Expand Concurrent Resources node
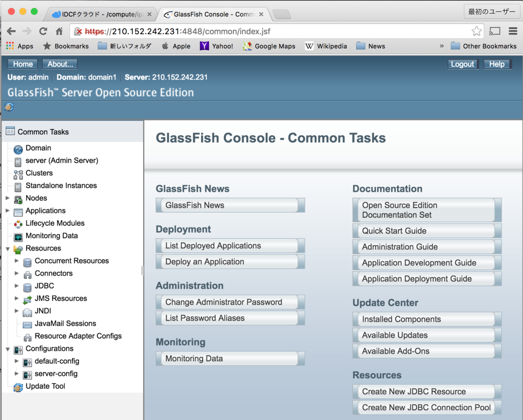The width and height of the screenshot is (523, 420). 17,261
